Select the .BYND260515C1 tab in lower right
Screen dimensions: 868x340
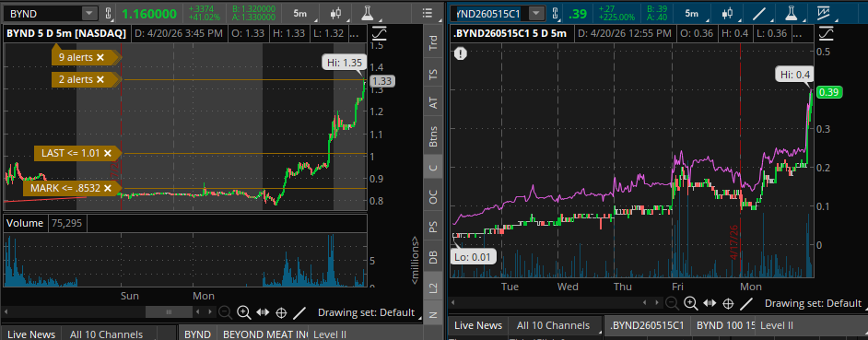point(647,325)
